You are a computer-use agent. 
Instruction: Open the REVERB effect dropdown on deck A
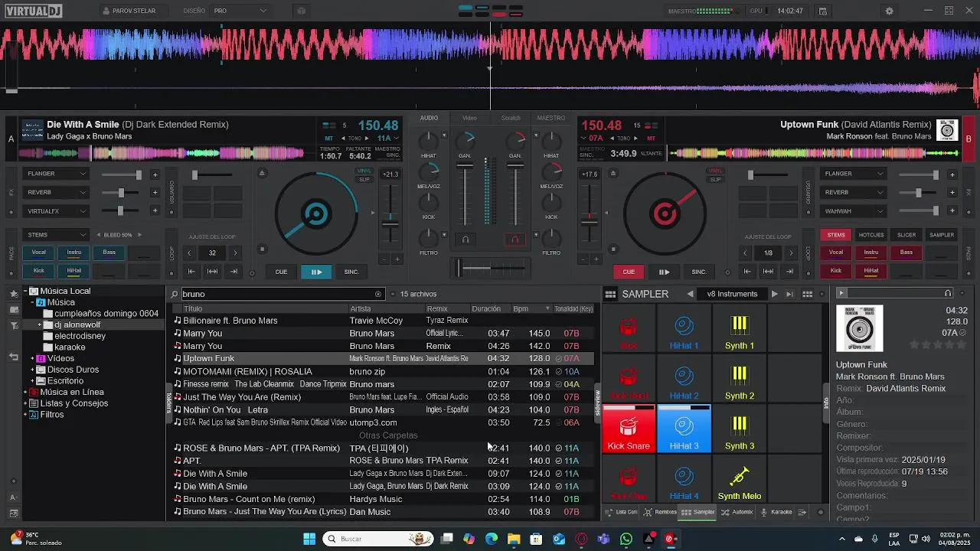tap(57, 192)
